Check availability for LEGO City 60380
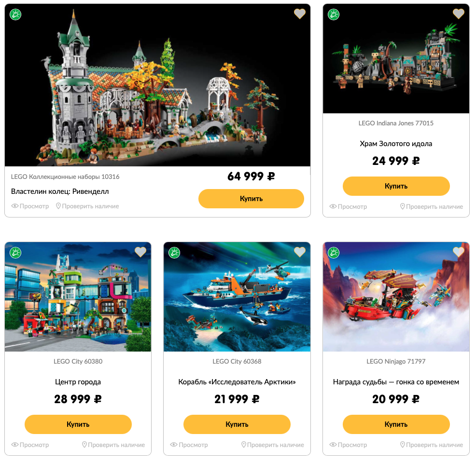 click(113, 445)
